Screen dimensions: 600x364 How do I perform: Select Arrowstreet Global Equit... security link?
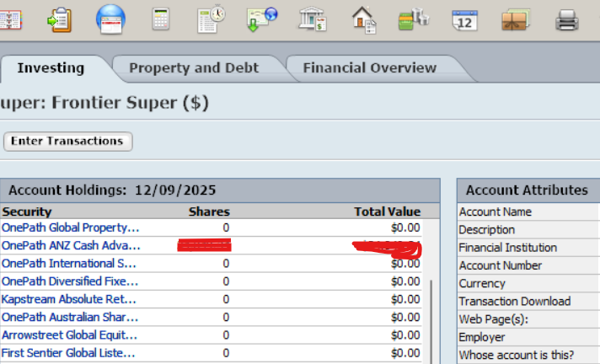[69, 335]
